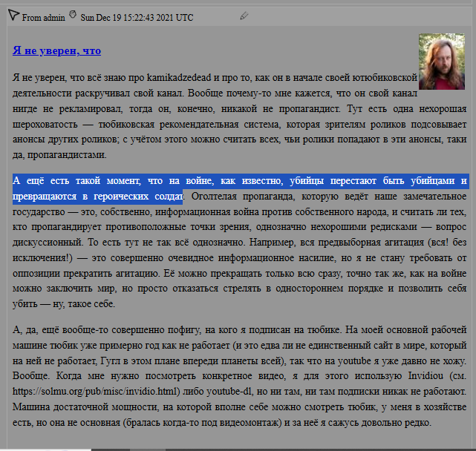Screen dimensions: 476x451
Task: Click the URL "https://solmu.org/pub/misc/invidio.html"
Action: [x=94, y=392]
